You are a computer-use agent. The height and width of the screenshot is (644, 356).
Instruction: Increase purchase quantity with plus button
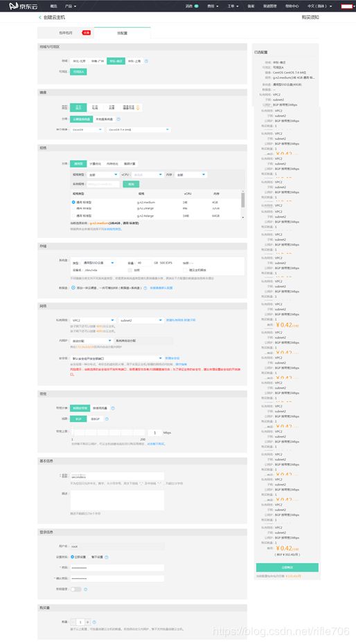coord(87,623)
